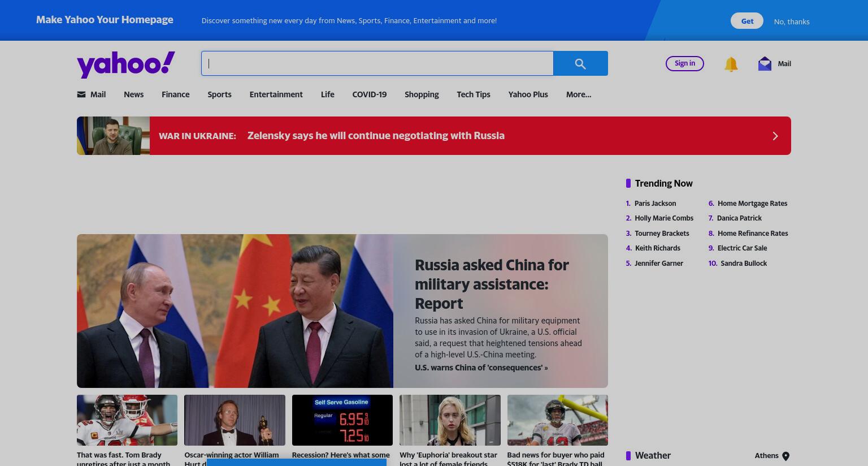Open trending topic Sandra Bullock

click(x=744, y=264)
